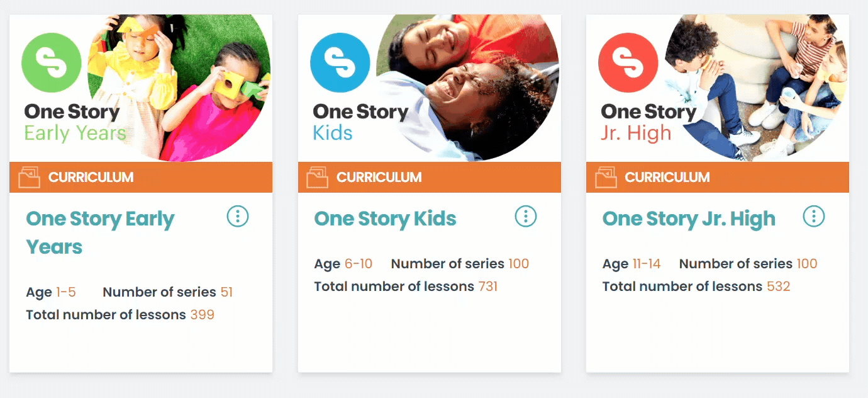Click curriculum folder icon on Kids card
This screenshot has width=868, height=398.
pos(317,177)
